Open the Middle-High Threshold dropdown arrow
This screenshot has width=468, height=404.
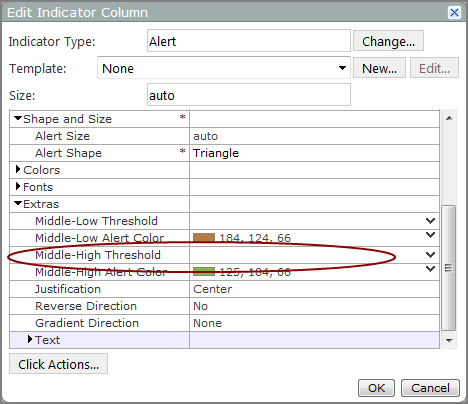(431, 255)
